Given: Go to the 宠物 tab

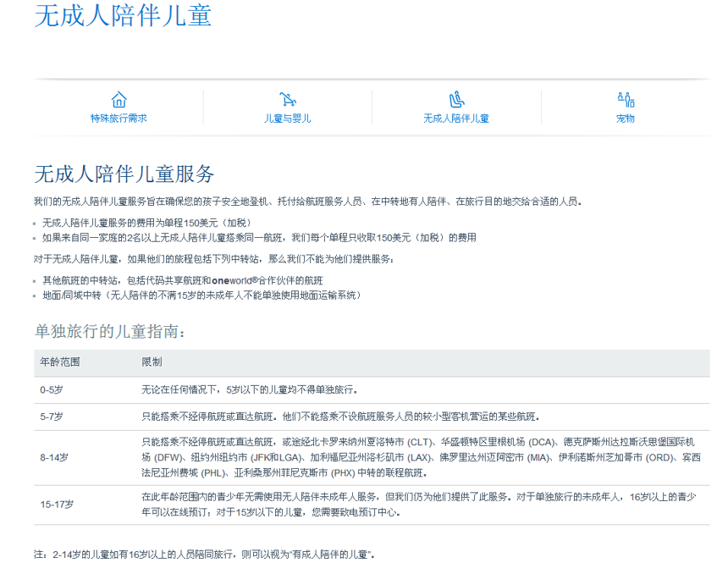Looking at the screenshot, I should pos(626,119).
